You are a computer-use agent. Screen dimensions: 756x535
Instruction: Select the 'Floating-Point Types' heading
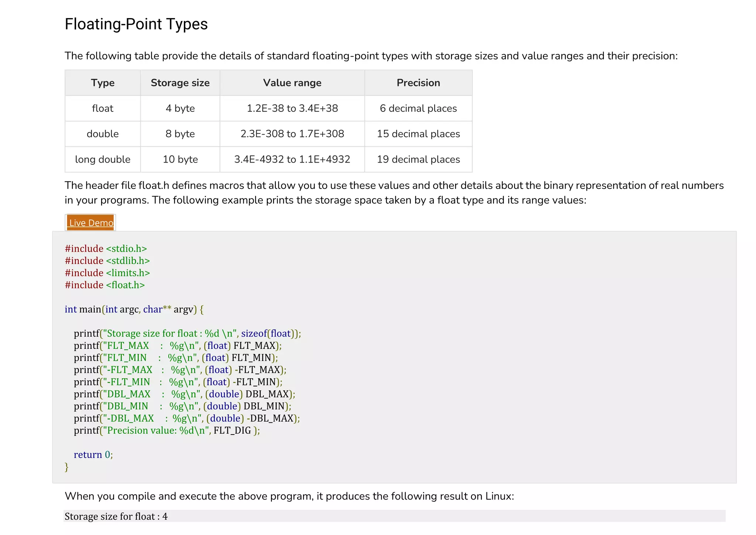pos(136,24)
